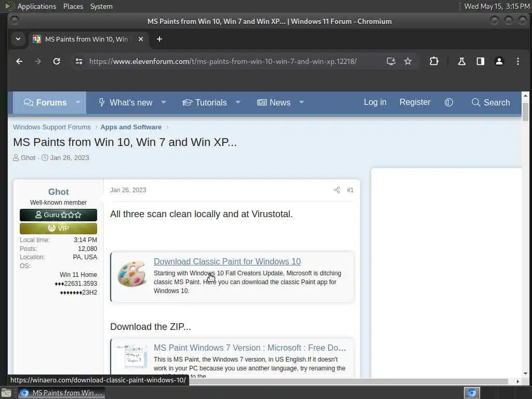Click the share icon on post #1
Screen dimensions: 532x399
(337, 190)
